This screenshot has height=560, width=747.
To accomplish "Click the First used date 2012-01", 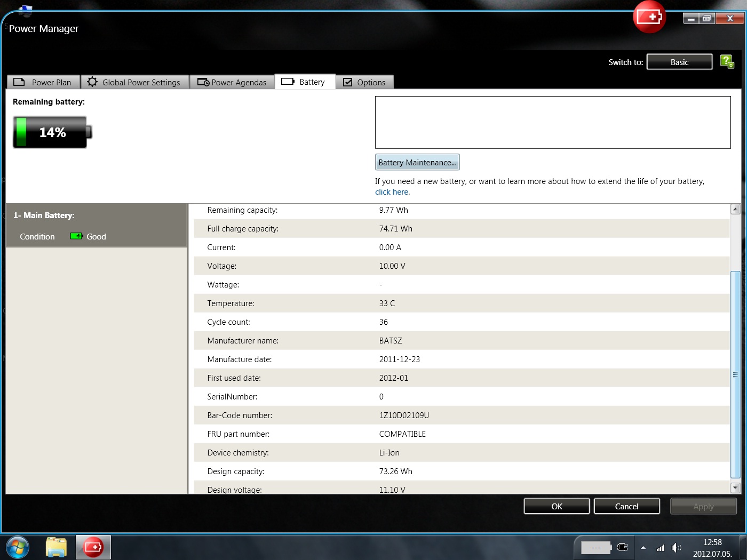I will [394, 378].
